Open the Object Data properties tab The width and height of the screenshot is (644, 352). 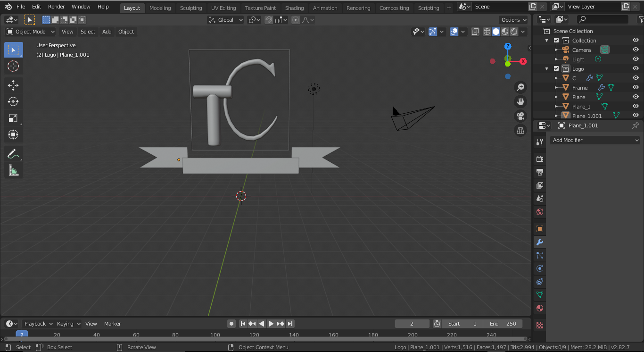[x=540, y=295]
